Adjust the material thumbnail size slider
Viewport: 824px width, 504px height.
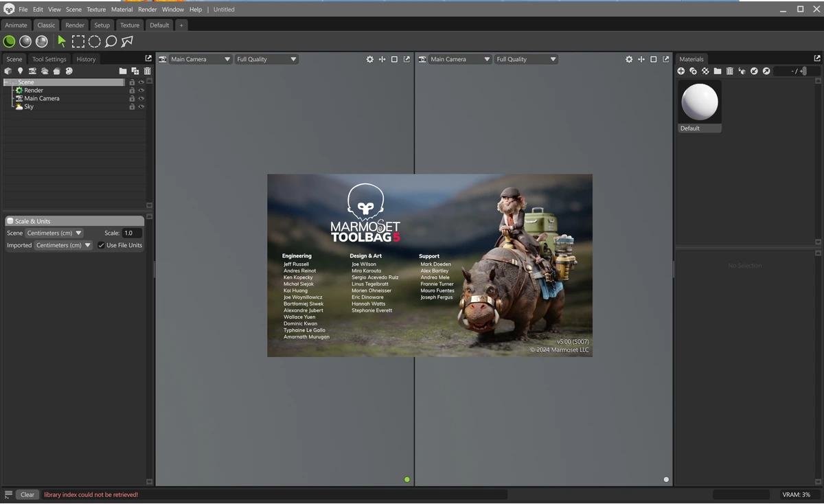click(x=797, y=71)
